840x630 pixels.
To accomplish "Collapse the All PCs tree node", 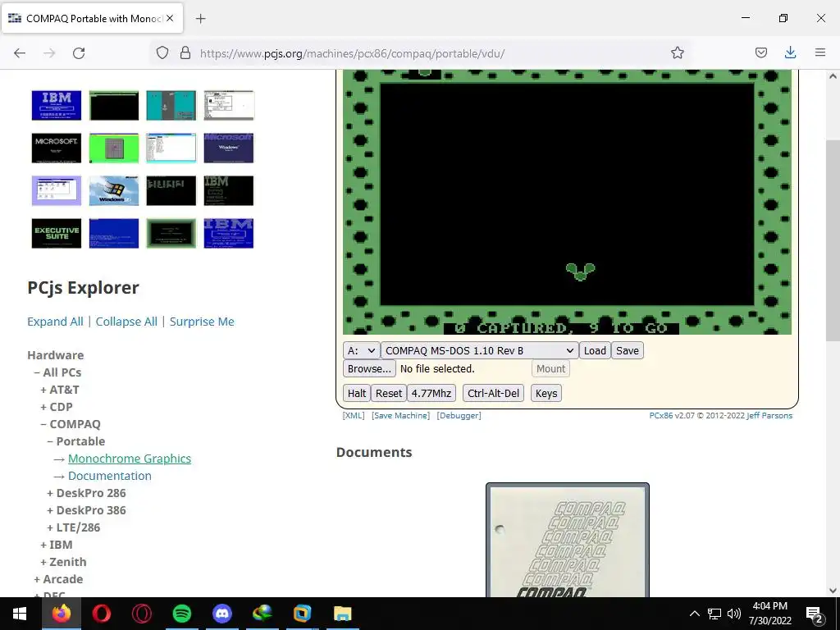I will click(x=57, y=372).
